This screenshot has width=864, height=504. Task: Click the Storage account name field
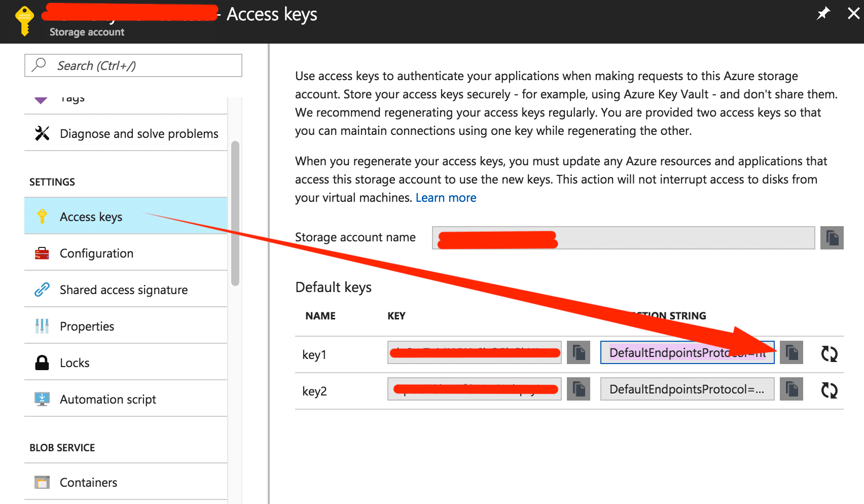tap(623, 238)
